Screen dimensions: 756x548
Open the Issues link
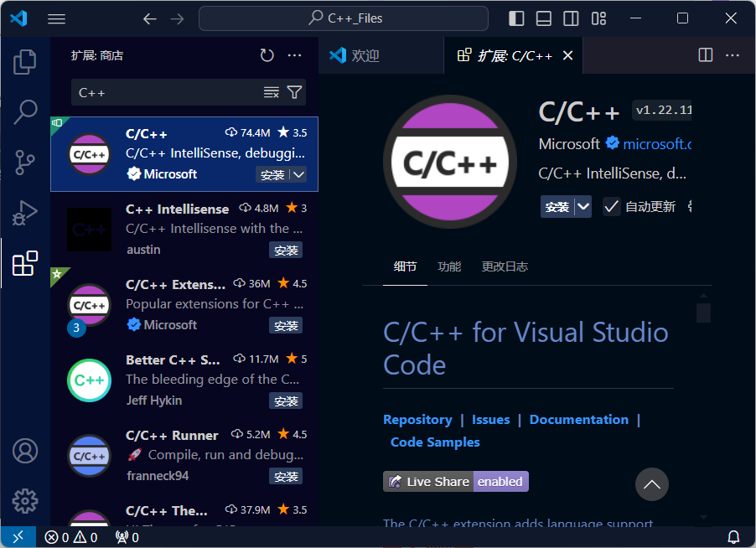491,420
